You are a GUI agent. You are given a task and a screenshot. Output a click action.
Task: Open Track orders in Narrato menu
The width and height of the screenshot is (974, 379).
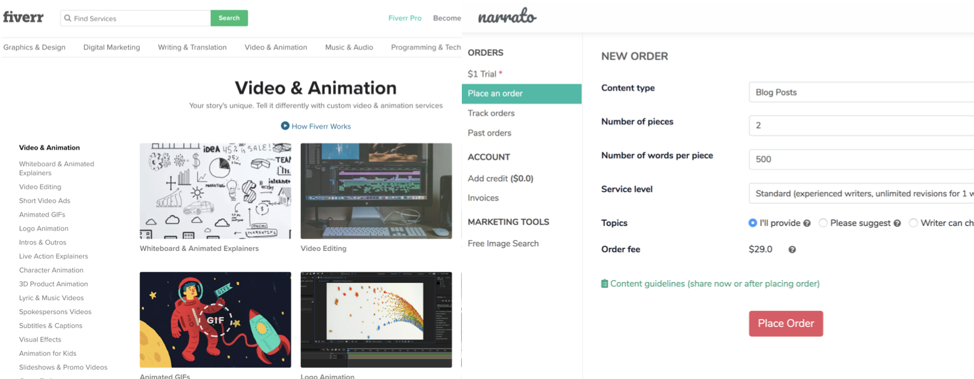[491, 113]
